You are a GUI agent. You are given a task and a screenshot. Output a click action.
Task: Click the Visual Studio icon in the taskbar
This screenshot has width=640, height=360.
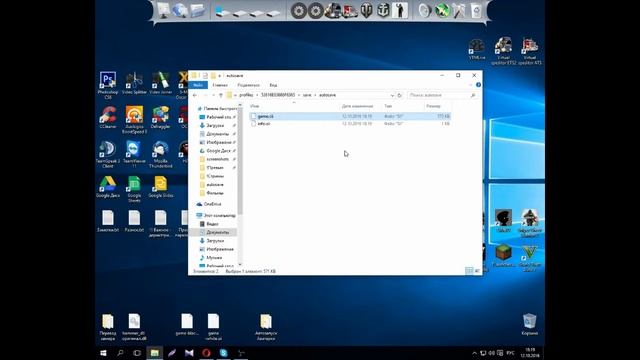pos(189,353)
